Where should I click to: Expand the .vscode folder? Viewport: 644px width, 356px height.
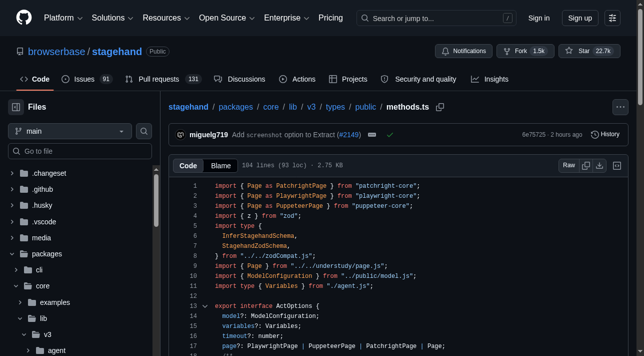(12, 222)
